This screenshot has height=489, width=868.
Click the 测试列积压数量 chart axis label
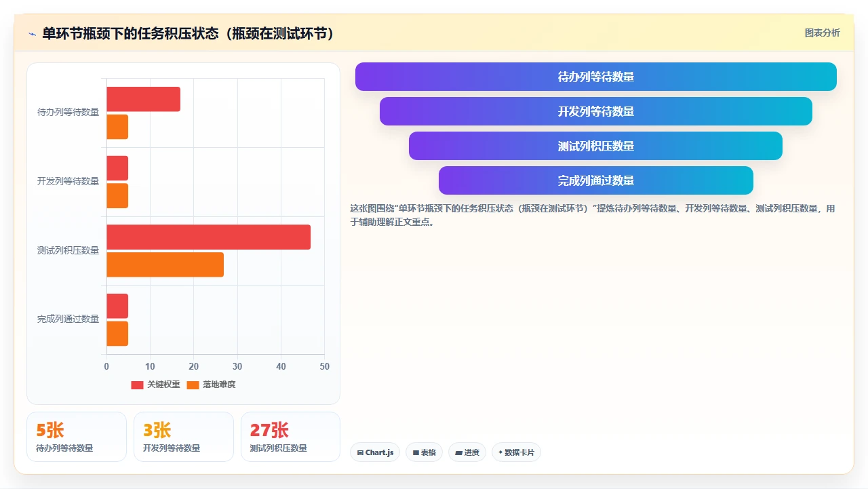(x=68, y=251)
